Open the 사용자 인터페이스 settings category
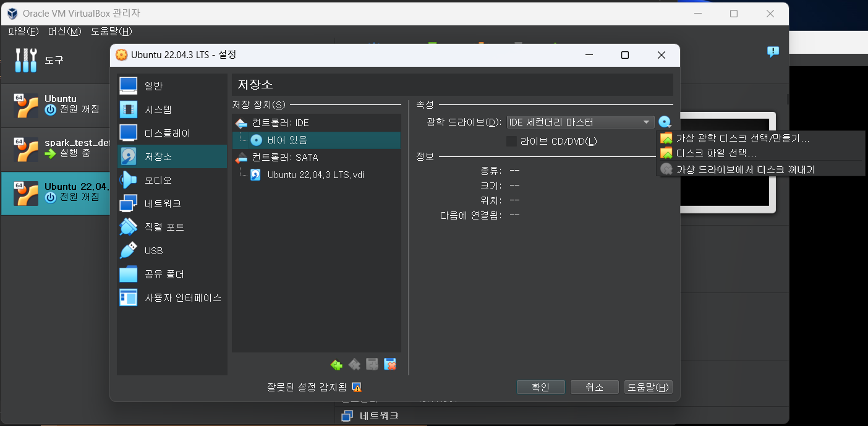868x426 pixels. 172,297
